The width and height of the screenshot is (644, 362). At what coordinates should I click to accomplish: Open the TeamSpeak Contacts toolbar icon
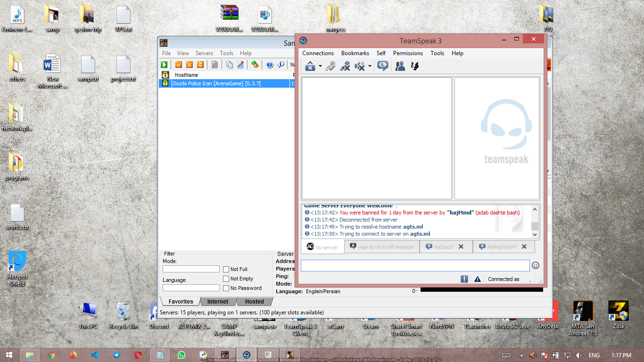400,66
